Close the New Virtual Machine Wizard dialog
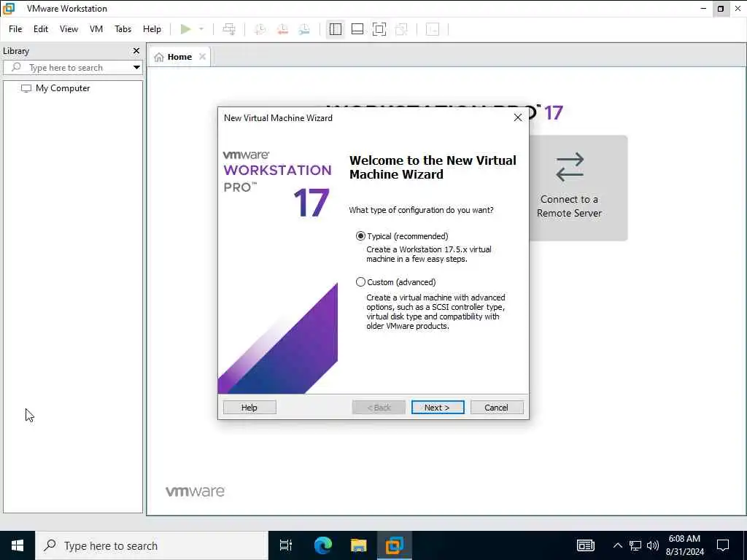The width and height of the screenshot is (747, 560). pos(518,117)
